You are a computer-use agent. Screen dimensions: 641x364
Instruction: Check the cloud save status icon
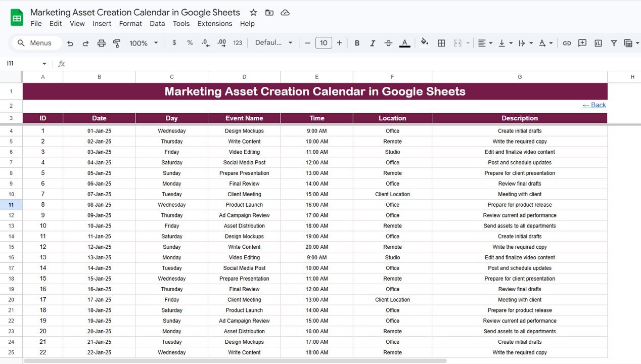[285, 12]
